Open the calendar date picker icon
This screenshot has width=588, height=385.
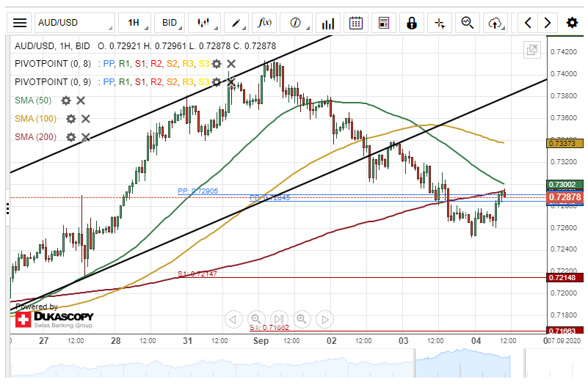(x=356, y=23)
